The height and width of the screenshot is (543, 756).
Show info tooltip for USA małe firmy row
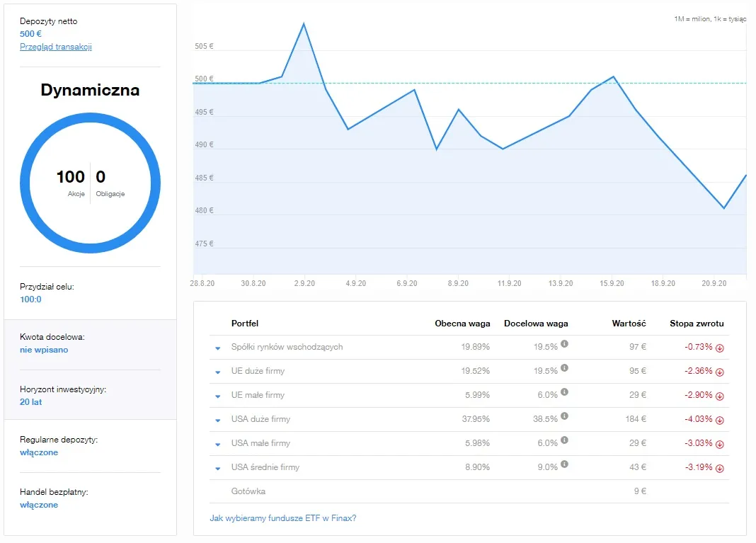point(565,440)
